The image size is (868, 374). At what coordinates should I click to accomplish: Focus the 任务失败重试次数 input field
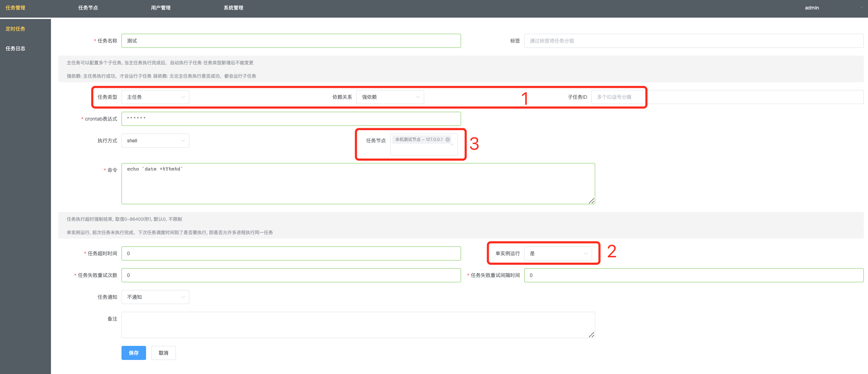(x=291, y=275)
